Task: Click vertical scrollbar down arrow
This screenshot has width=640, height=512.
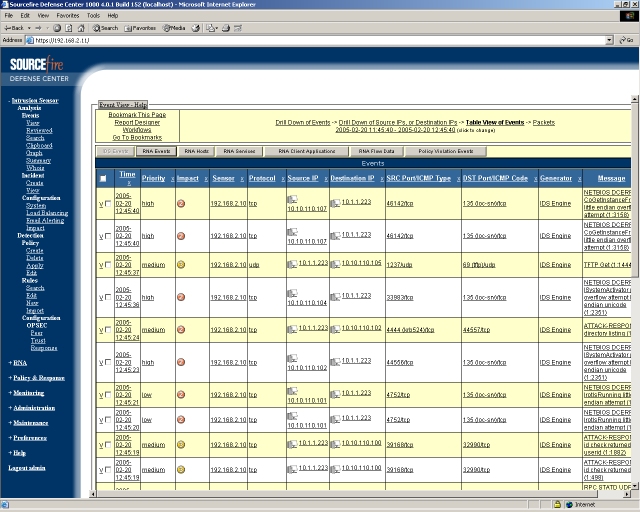Action: coord(635,486)
